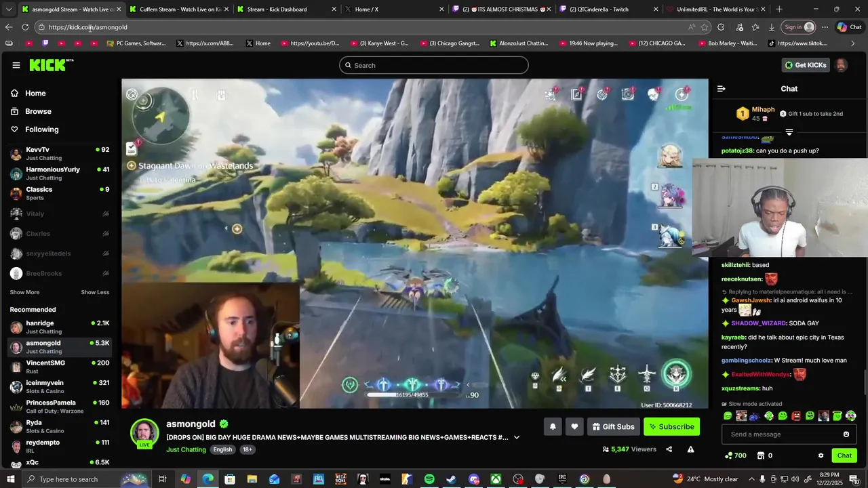
Task: Open chat settings gear icon
Action: tap(821, 455)
